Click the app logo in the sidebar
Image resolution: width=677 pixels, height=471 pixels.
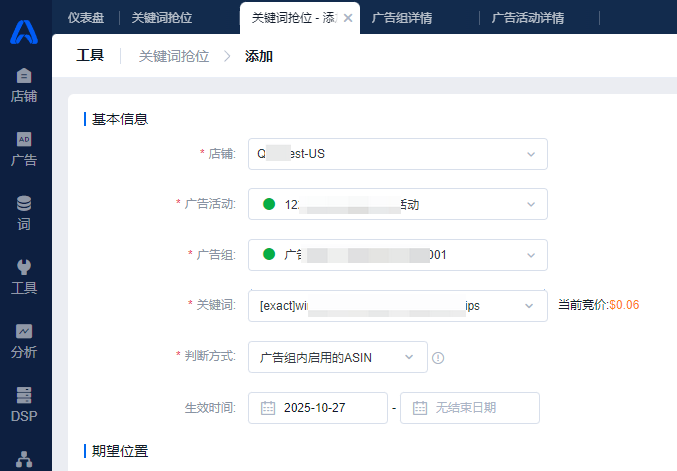24,31
